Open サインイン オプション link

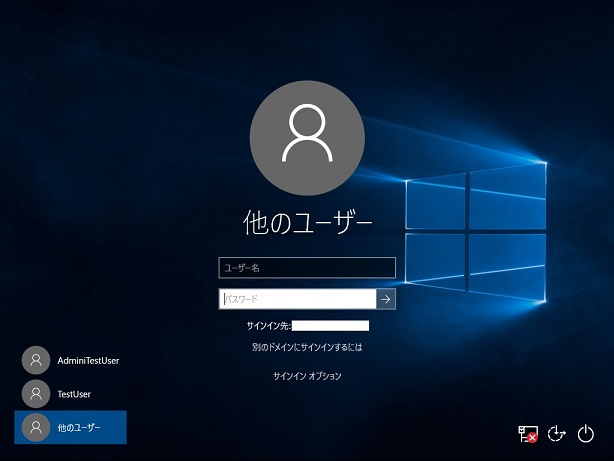click(307, 376)
